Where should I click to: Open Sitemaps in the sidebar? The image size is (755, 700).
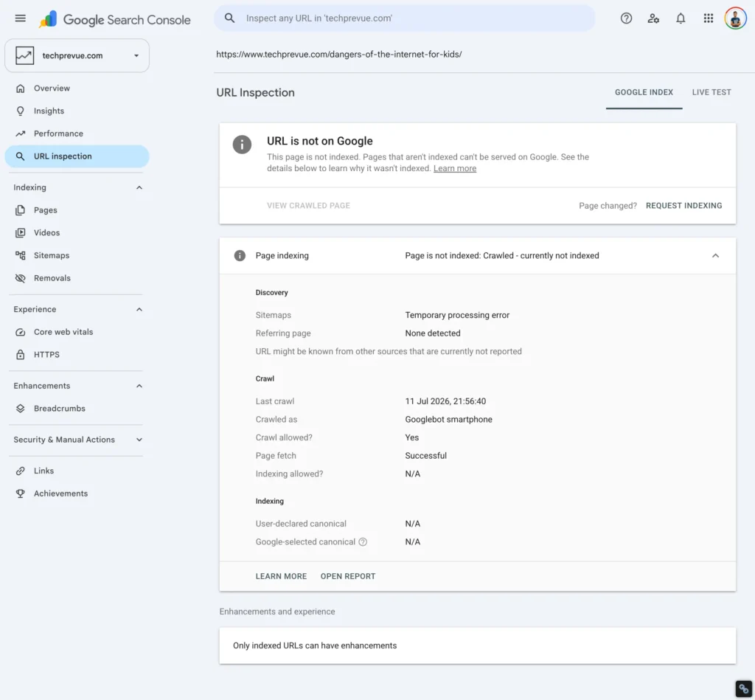[52, 255]
